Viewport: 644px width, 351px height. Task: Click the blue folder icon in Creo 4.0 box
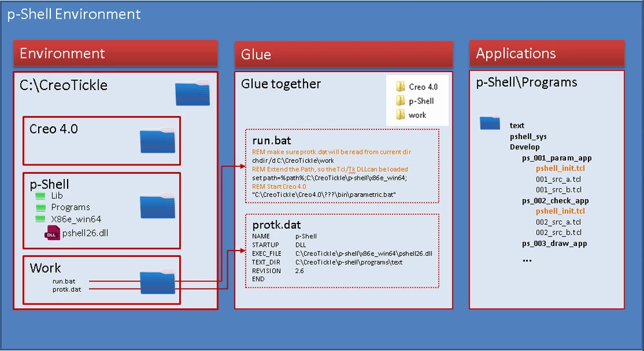tap(157, 140)
